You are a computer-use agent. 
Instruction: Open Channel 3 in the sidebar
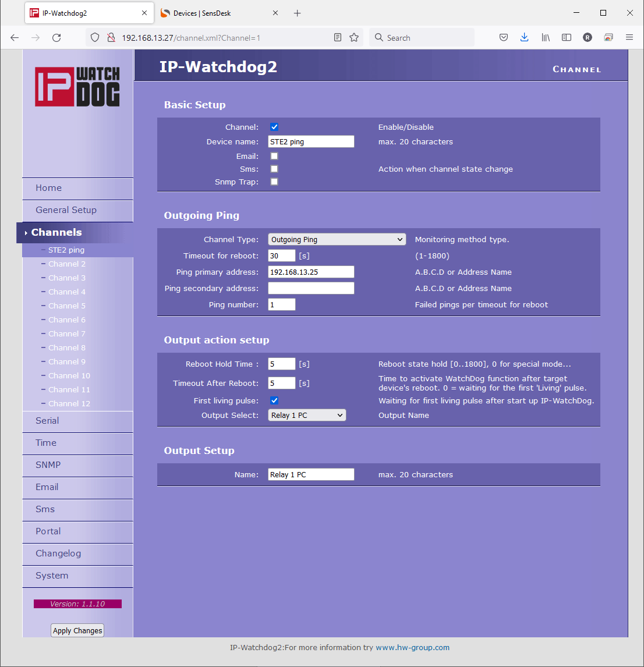pos(67,278)
